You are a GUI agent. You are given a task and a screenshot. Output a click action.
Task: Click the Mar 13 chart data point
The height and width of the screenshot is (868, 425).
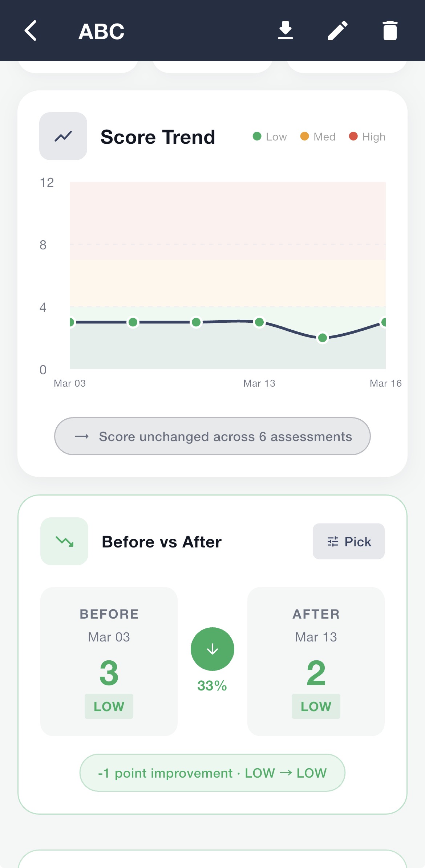point(259,322)
